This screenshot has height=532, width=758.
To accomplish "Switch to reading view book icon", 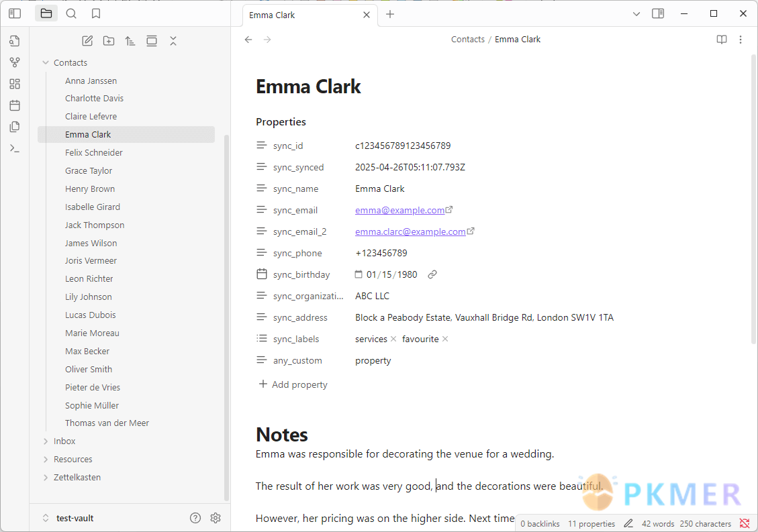I will point(722,40).
